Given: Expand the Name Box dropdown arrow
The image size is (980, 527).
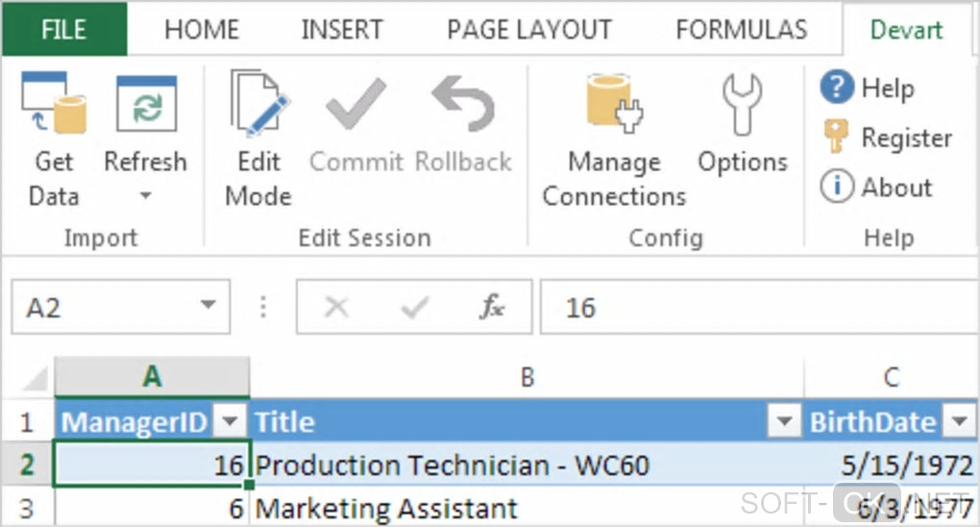Looking at the screenshot, I should coord(208,307).
